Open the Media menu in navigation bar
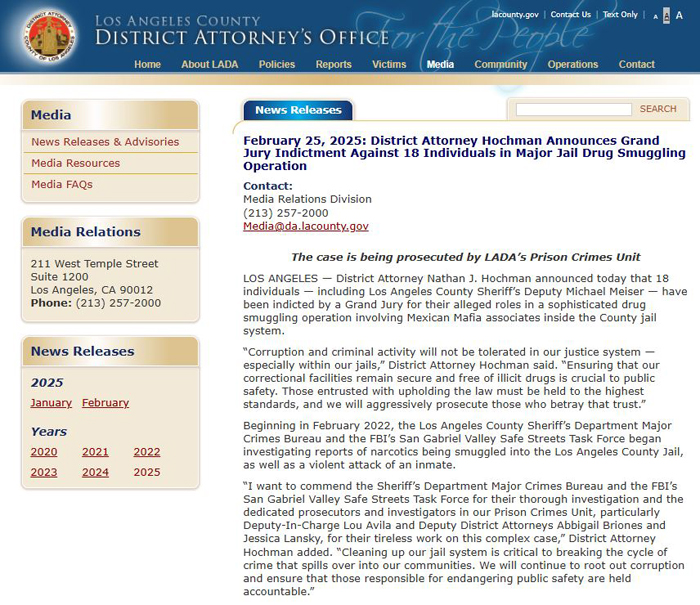This screenshot has width=700, height=605. [439, 64]
